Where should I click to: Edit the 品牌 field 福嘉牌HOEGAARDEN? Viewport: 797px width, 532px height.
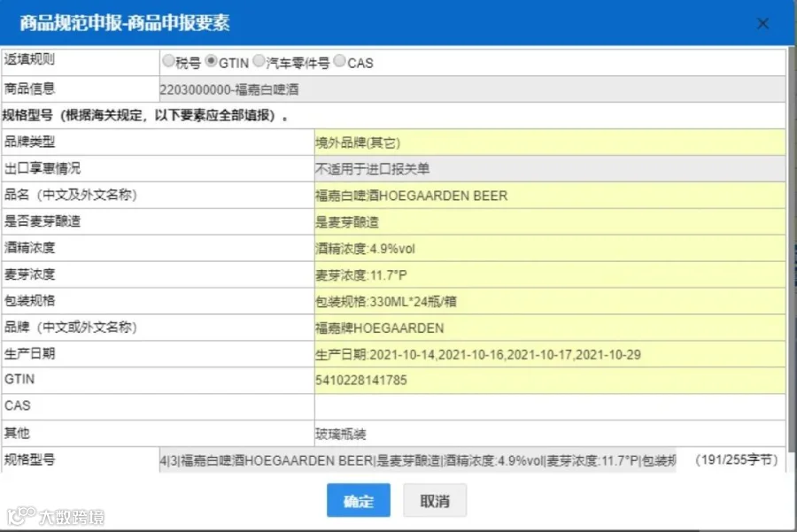(x=550, y=328)
